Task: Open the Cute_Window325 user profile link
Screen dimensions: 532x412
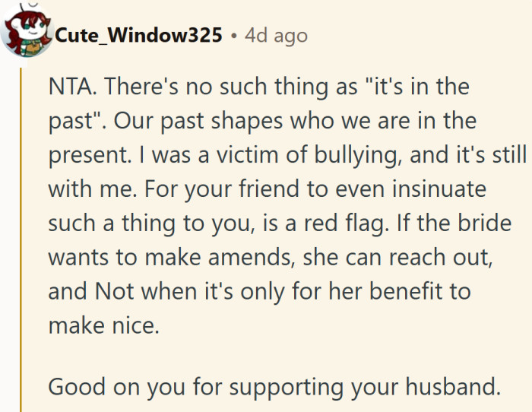Action: click(x=138, y=36)
